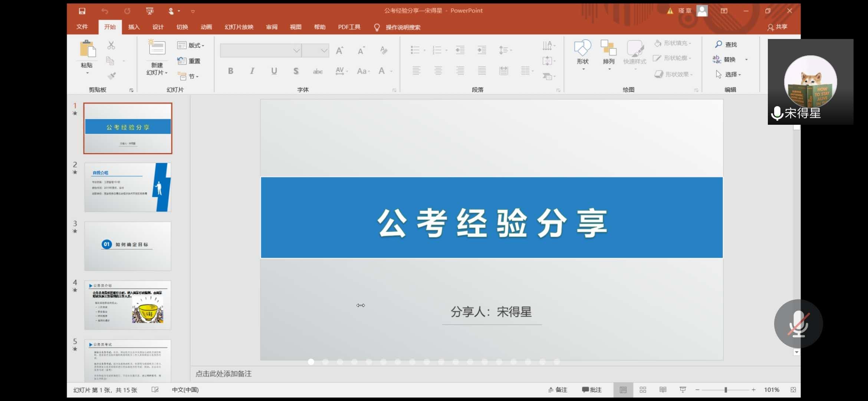This screenshot has width=868, height=401.
Task: Open the Shapes gallery icon
Action: point(582,48)
